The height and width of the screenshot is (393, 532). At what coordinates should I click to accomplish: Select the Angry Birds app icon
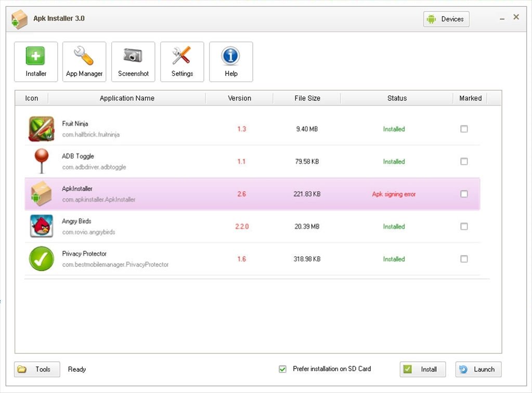(x=41, y=226)
